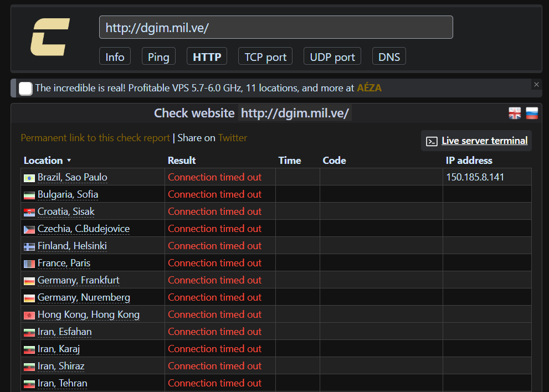The width and height of the screenshot is (549, 392).
Task: Open the Ping check tab
Action: [158, 56]
